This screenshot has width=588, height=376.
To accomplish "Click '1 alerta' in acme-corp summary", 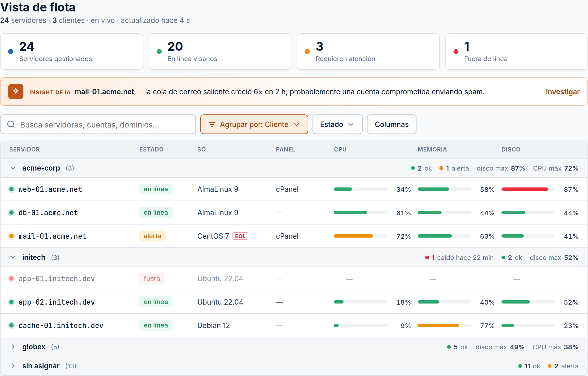I will (454, 168).
